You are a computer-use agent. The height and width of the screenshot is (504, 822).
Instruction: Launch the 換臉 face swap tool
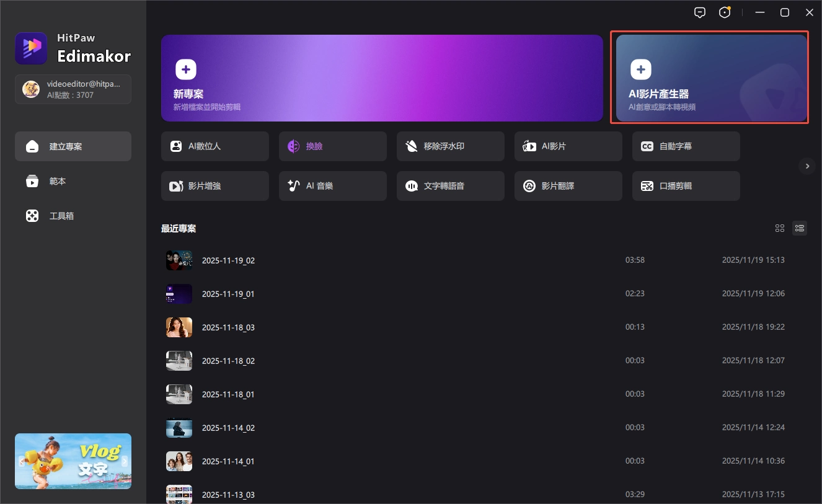[332, 146]
